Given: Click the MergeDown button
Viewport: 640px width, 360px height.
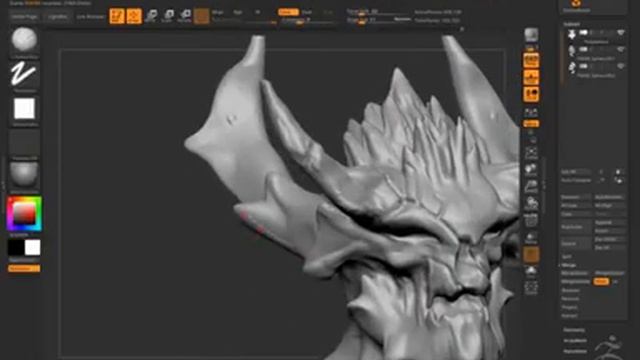Looking at the screenshot, I should coord(575,273).
